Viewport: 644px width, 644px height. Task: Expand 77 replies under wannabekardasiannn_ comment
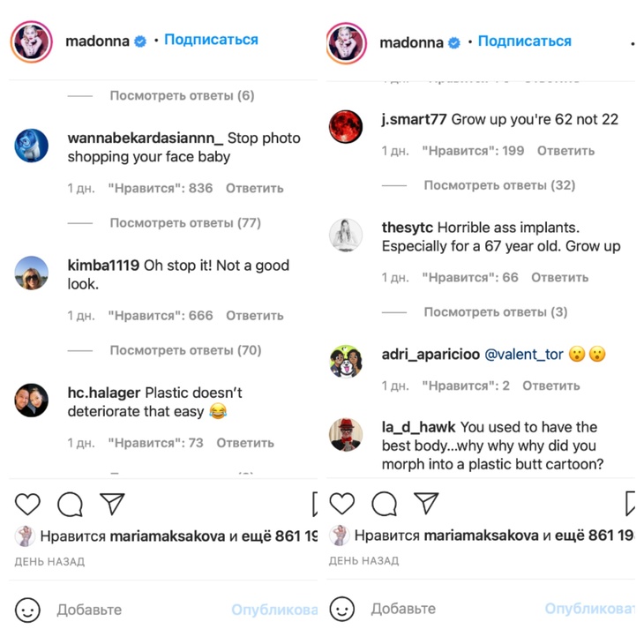185,223
